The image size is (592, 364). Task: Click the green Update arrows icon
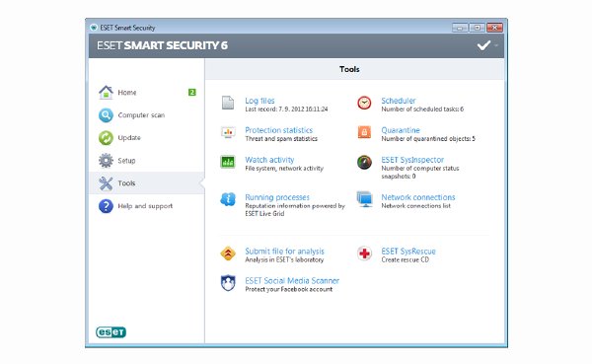pos(106,138)
